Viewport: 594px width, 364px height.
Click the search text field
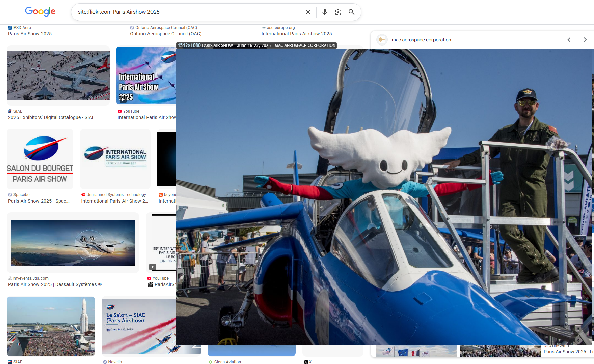(x=189, y=12)
